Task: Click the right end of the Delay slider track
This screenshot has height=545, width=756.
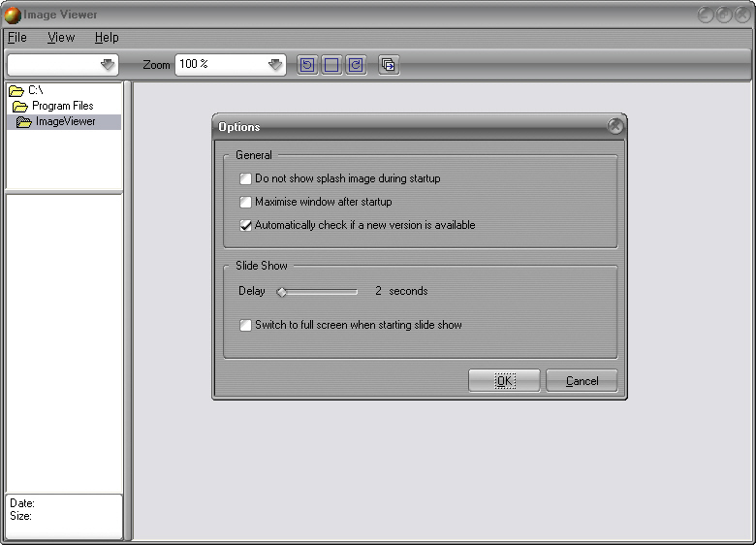Action: [356, 292]
